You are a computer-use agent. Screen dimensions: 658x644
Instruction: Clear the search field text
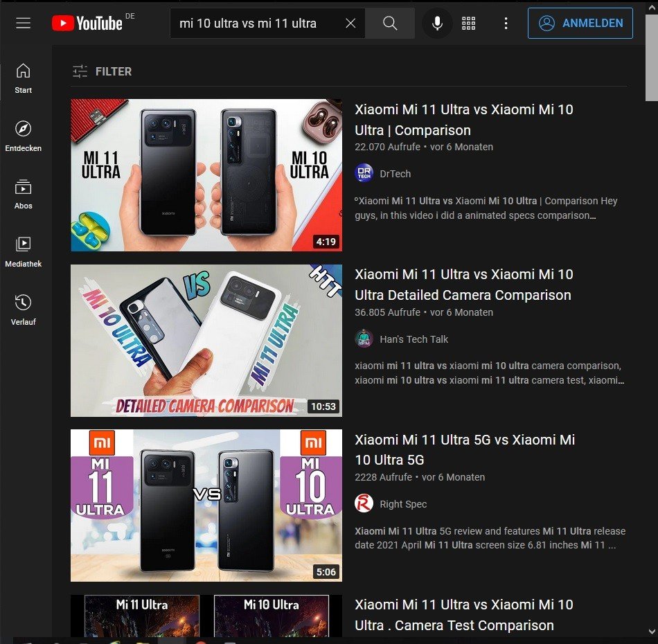click(x=350, y=23)
